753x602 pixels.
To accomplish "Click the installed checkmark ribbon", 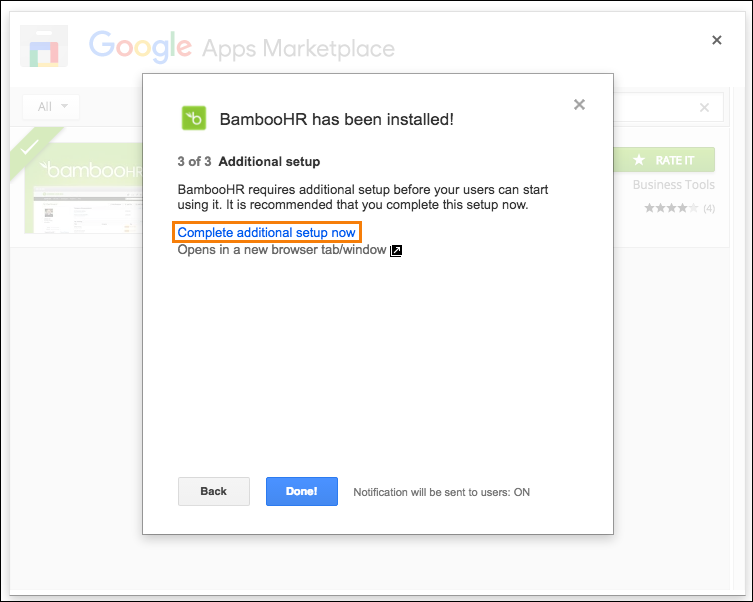I will 31,148.
